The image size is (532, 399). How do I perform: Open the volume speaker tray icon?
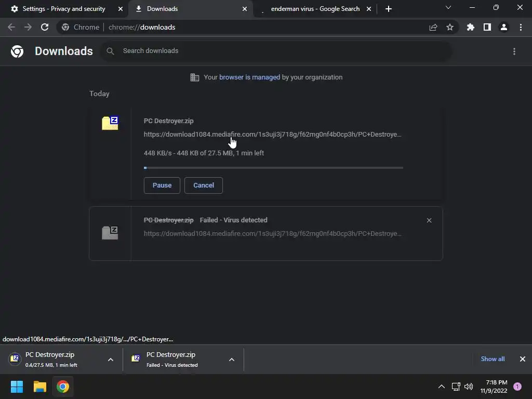point(469,387)
